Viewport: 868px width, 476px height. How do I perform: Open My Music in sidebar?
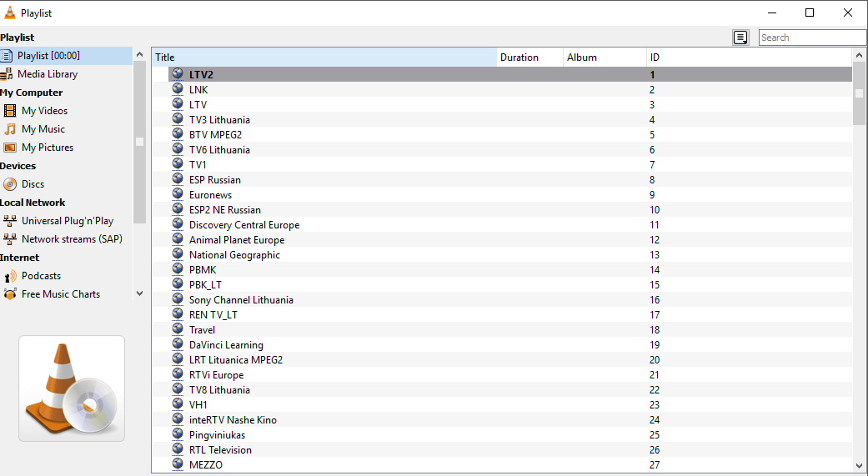tap(43, 129)
